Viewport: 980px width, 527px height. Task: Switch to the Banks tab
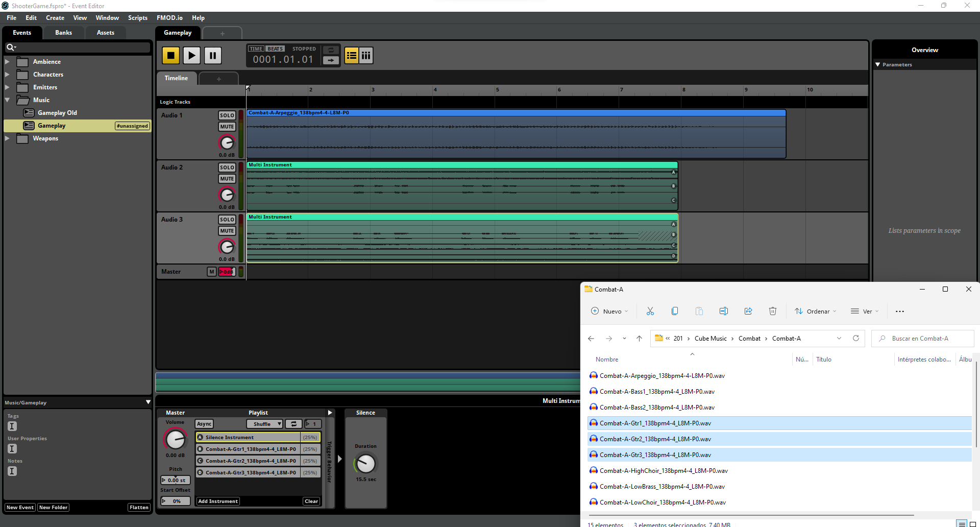pyautogui.click(x=63, y=33)
